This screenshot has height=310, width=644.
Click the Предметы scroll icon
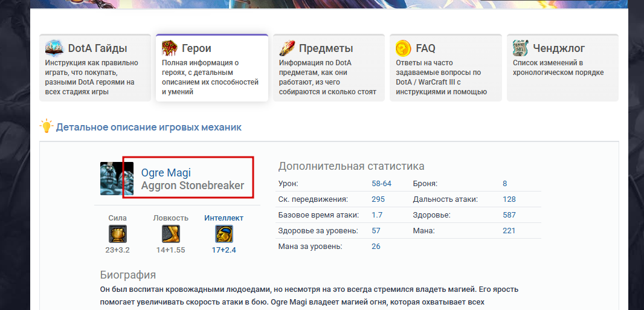pos(287,48)
